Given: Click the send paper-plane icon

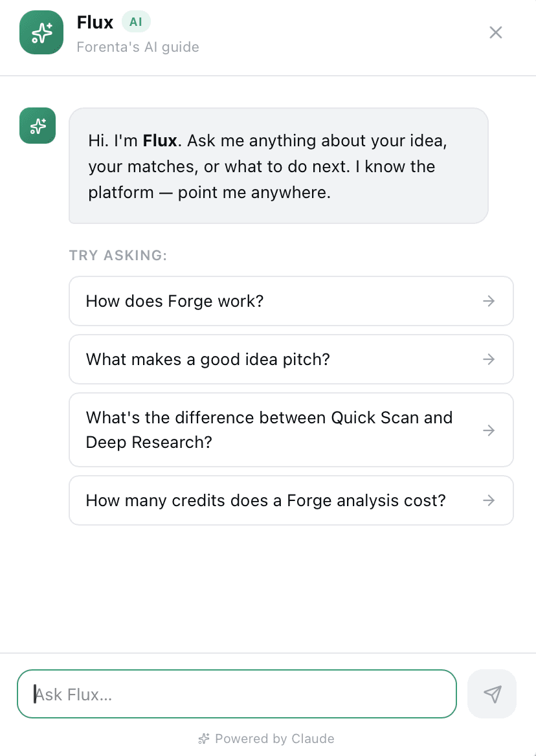Looking at the screenshot, I should tap(492, 694).
